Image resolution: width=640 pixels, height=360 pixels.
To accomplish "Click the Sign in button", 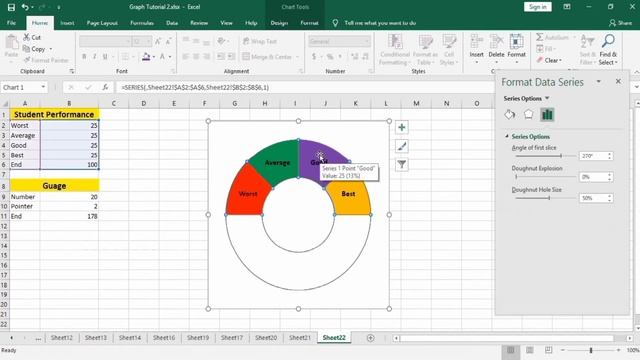I will [538, 7].
